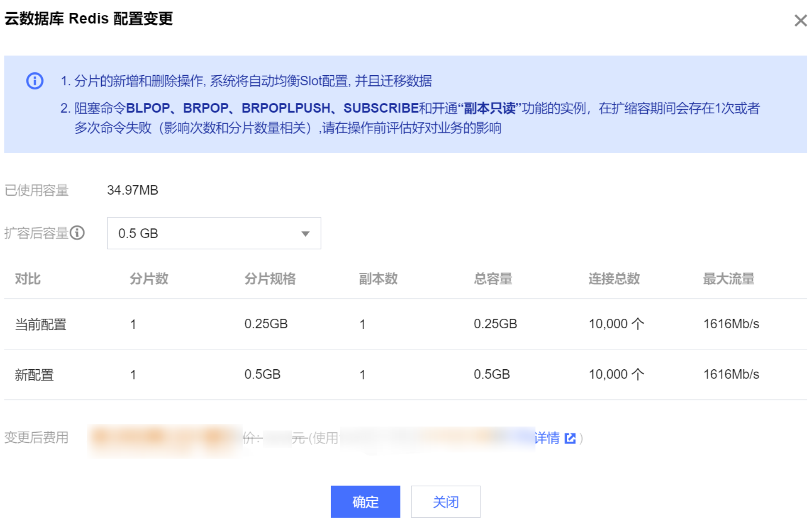Click 1616Mb/s in 当前配置 row
This screenshot has width=812, height=526.
(731, 324)
